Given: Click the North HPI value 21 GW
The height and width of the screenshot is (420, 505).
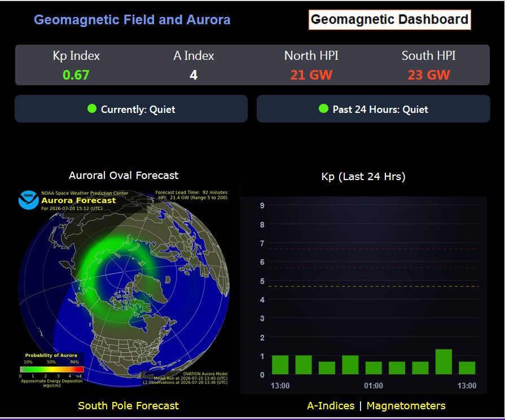Looking at the screenshot, I should (x=311, y=75).
